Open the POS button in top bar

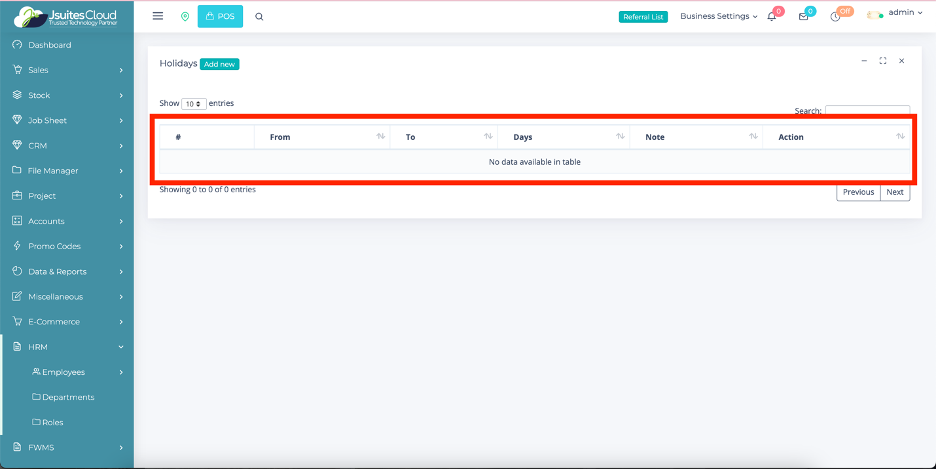coord(220,17)
